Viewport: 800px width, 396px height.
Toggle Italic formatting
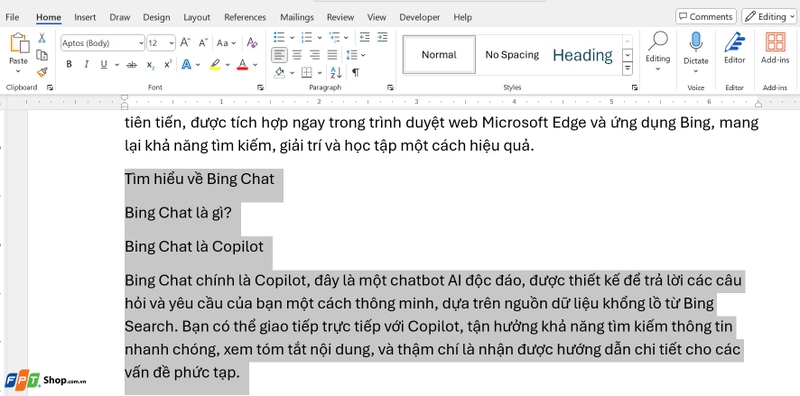click(86, 65)
